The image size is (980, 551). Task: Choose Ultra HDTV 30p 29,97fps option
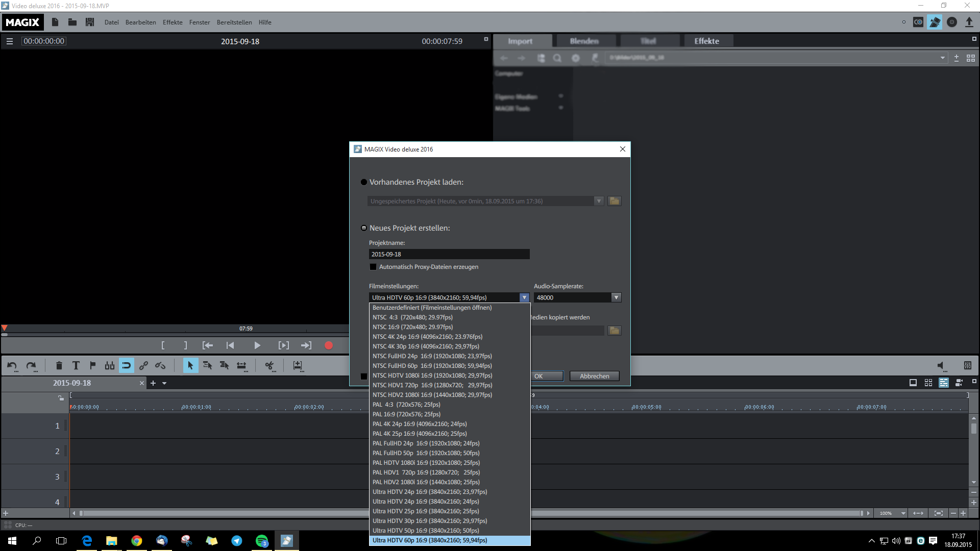tap(449, 521)
